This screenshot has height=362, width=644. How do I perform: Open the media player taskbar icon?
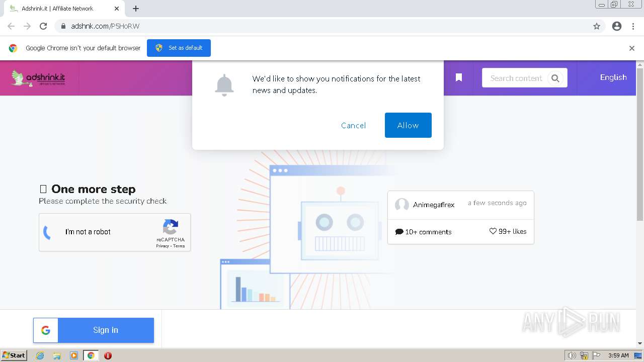(74, 355)
